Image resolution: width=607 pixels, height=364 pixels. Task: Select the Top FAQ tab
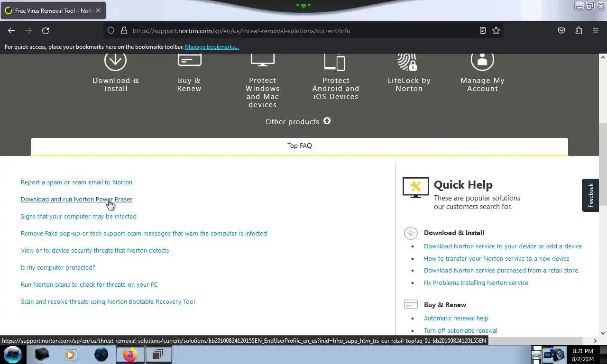[x=299, y=146]
